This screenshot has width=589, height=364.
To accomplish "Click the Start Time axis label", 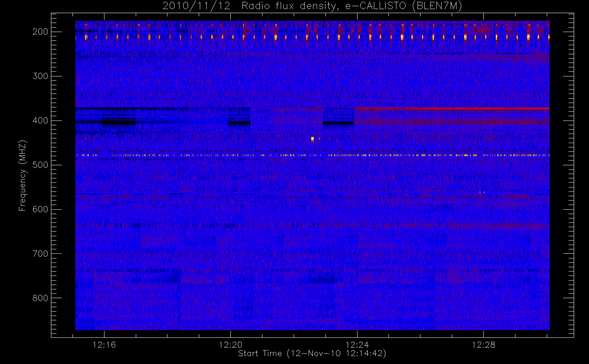I will click(x=312, y=353).
